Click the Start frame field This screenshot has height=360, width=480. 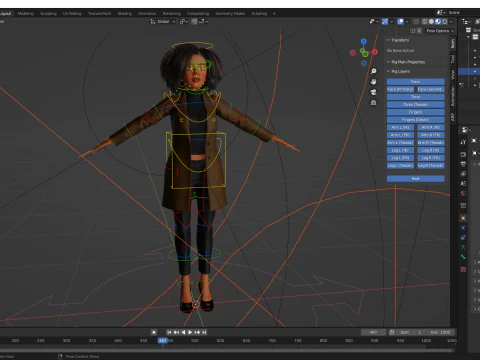point(412,332)
